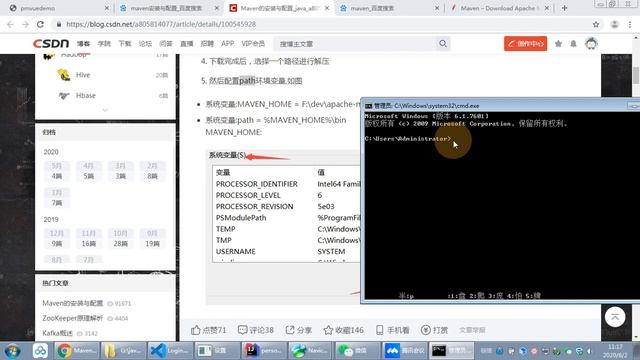The image size is (640, 360).
Task: Click the taskbar clock showing 11:17
Action: coord(615,351)
